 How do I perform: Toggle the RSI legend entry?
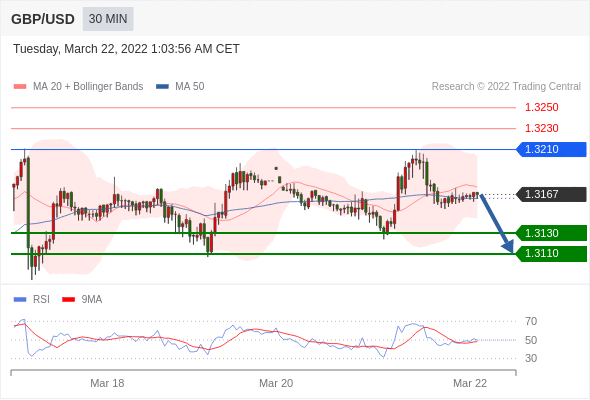(x=32, y=300)
